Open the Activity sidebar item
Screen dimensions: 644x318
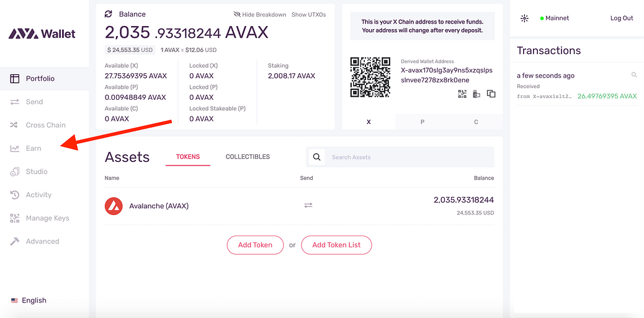tap(44, 195)
